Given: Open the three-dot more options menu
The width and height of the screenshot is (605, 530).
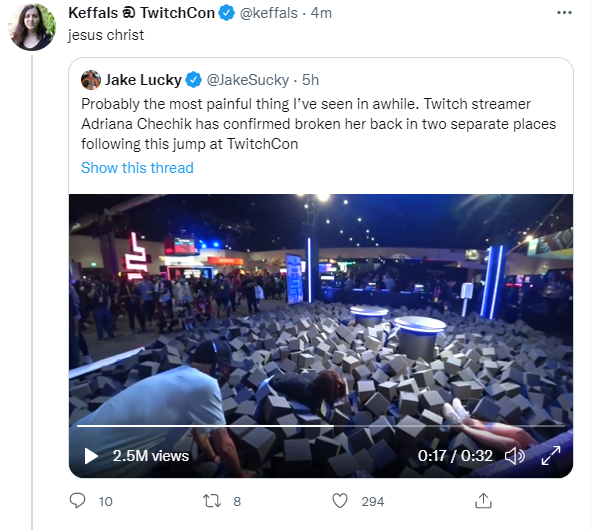Looking at the screenshot, I should coord(571,13).
